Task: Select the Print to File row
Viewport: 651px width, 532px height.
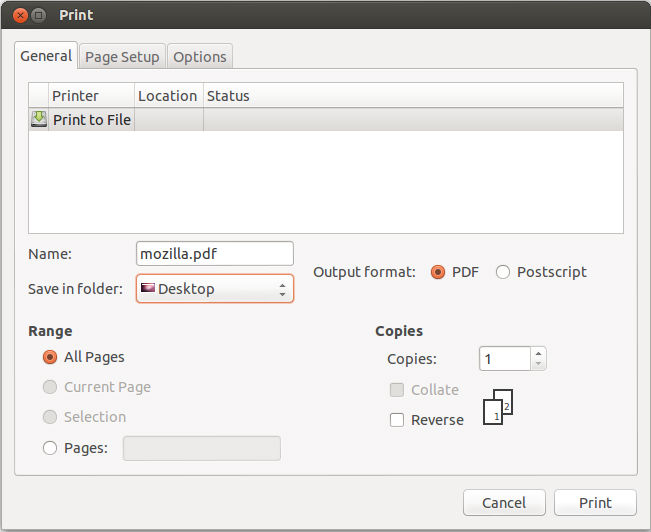Action: 326,120
